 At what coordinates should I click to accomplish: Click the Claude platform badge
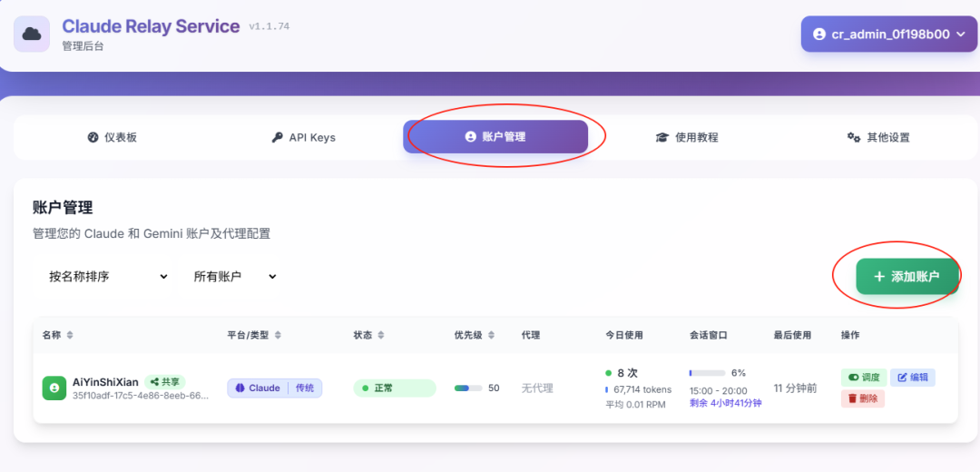[258, 388]
